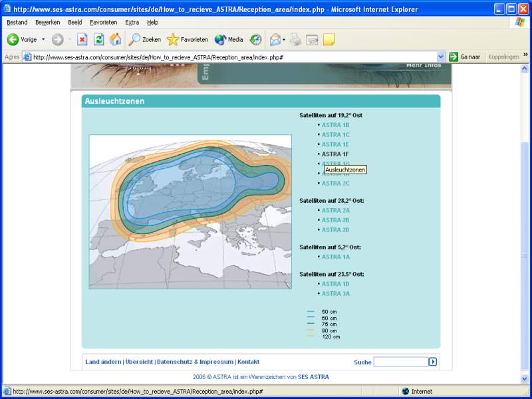Open the Beeld menu
The height and width of the screenshot is (399, 532).
coord(75,23)
